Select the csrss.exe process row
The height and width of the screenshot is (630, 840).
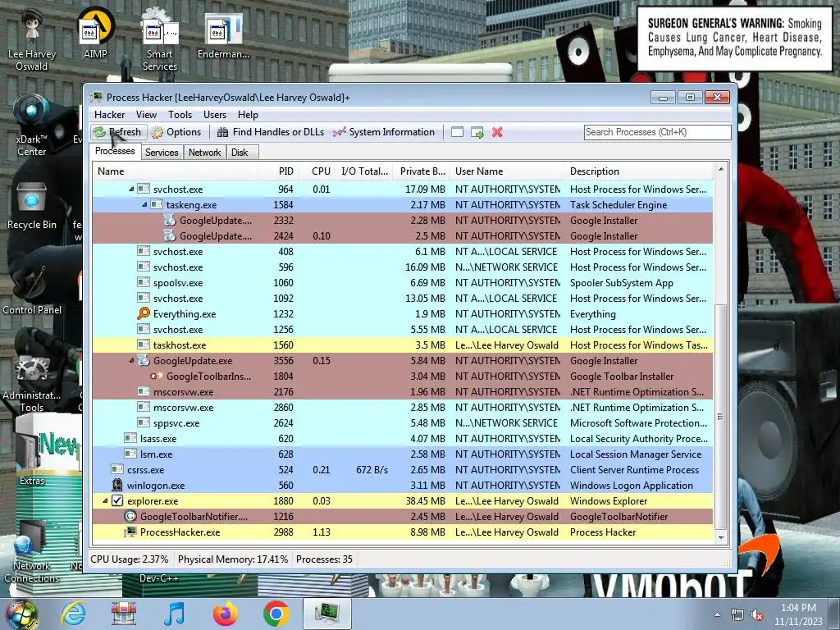(403, 470)
